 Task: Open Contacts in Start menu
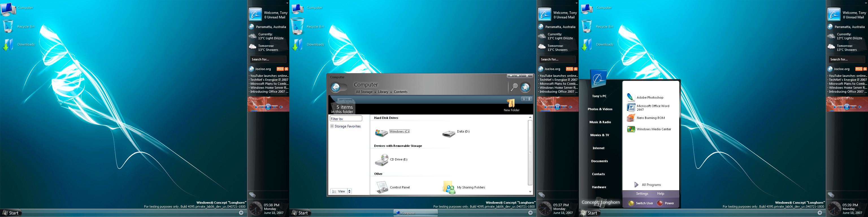pos(598,174)
